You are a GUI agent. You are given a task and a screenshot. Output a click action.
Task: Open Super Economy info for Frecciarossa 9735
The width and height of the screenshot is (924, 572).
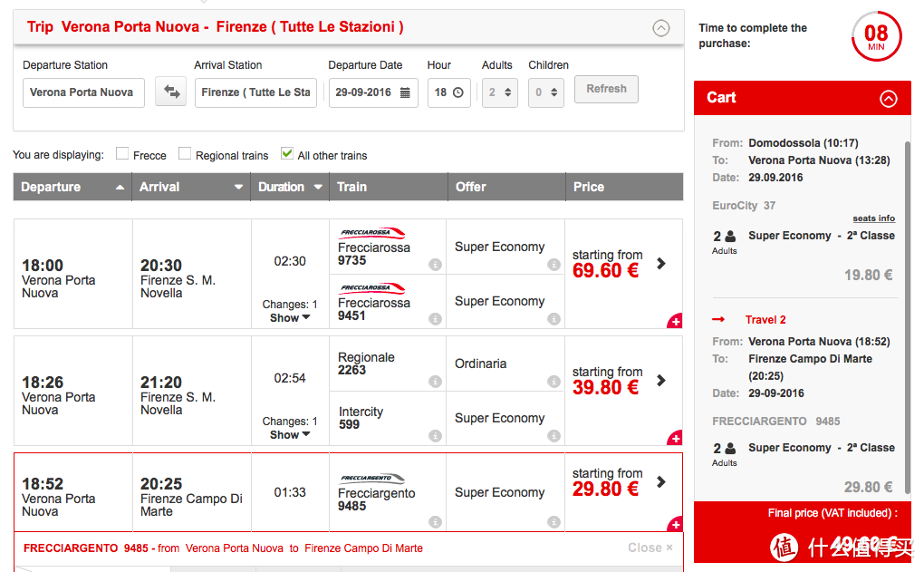(x=553, y=265)
